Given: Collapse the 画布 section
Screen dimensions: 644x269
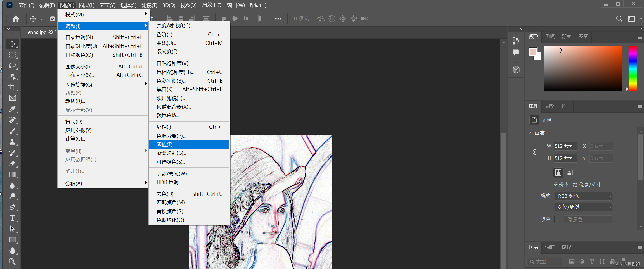Looking at the screenshot, I should click(530, 133).
